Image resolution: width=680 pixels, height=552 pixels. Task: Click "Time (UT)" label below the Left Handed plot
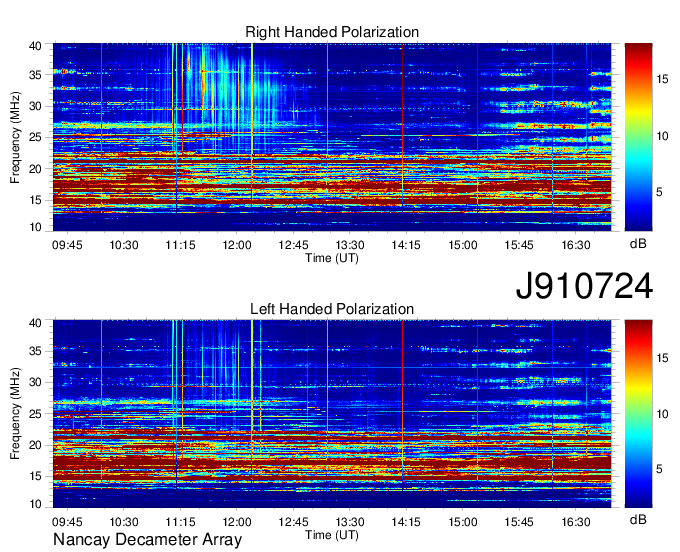[332, 535]
